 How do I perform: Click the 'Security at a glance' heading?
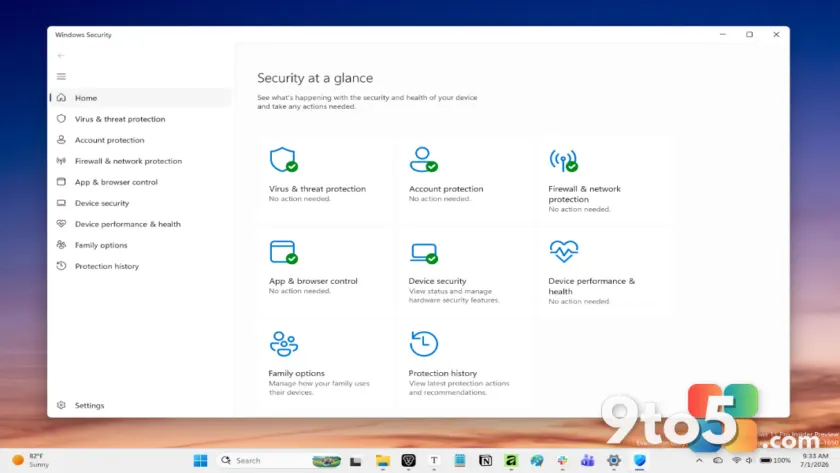(x=315, y=78)
